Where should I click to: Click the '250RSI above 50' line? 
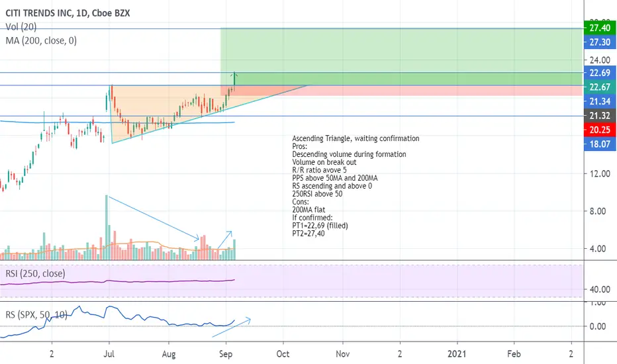point(317,194)
